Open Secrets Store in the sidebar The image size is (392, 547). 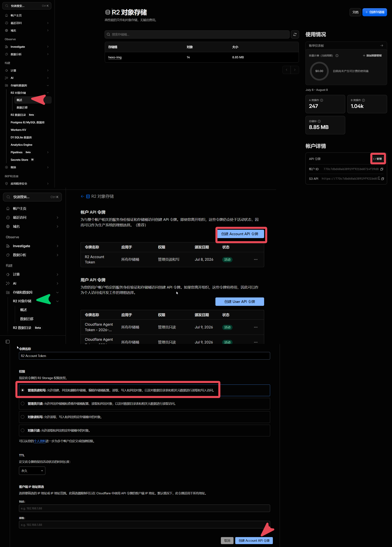(x=19, y=160)
